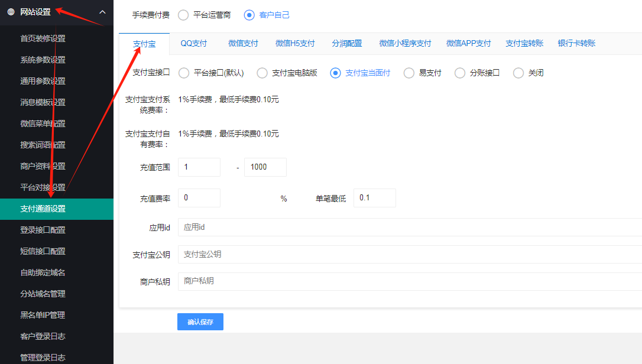Open 消息模板设置 menu item

(43, 102)
